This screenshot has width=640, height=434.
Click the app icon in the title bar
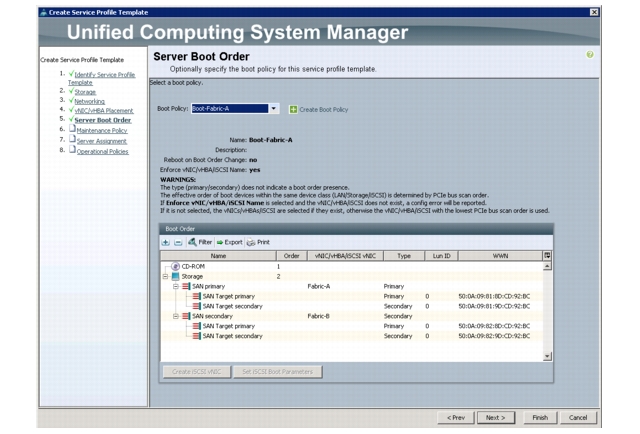(43, 12)
